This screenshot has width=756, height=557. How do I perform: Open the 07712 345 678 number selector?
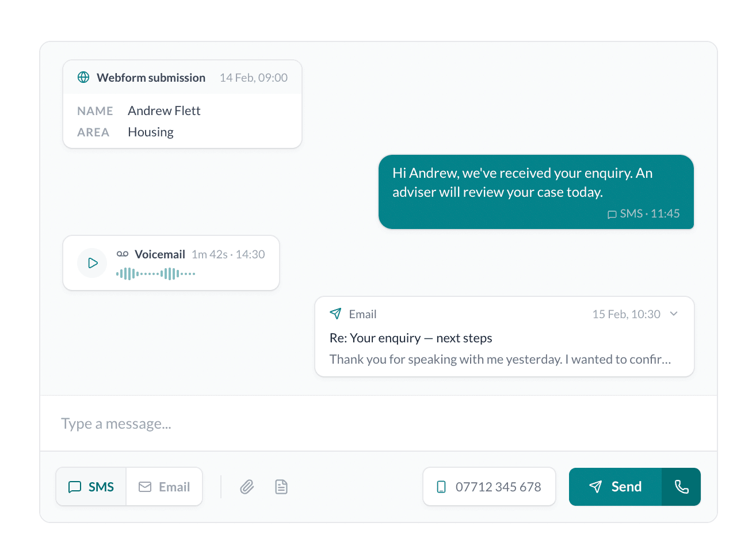tap(489, 487)
